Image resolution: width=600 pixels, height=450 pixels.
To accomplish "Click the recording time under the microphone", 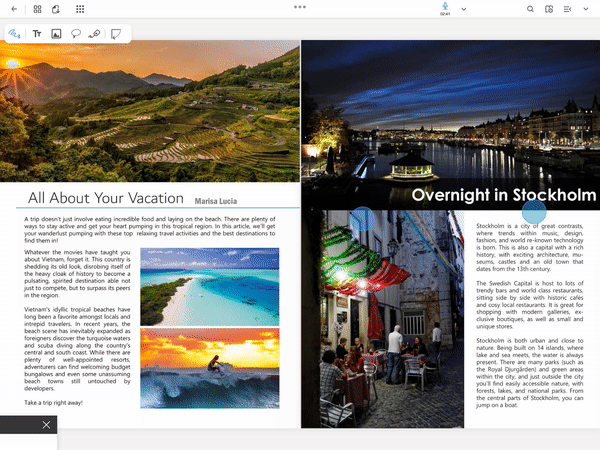I will click(445, 14).
